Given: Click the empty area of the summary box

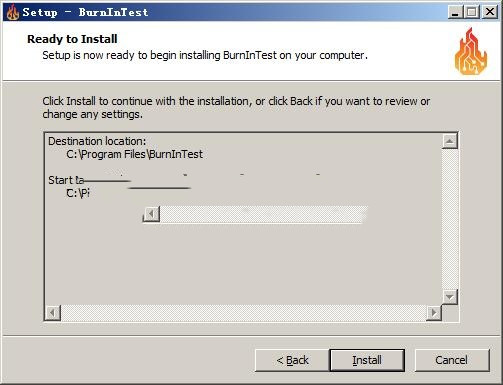Looking at the screenshot, I should coord(243,263).
